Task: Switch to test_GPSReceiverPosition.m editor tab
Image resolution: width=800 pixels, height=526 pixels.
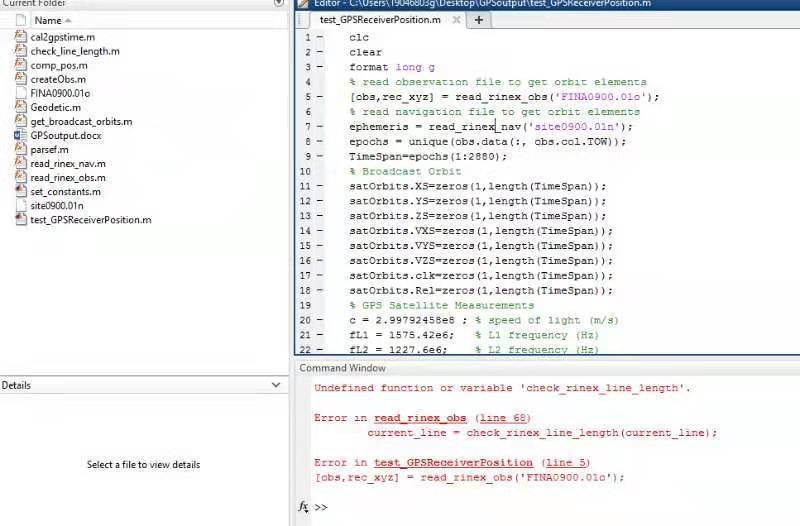Action: [380, 20]
